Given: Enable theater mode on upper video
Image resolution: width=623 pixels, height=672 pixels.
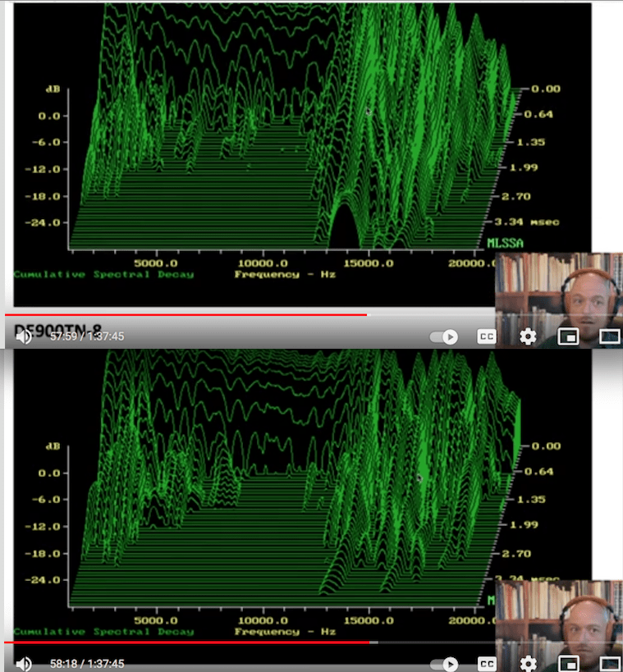Looking at the screenshot, I should click(609, 337).
